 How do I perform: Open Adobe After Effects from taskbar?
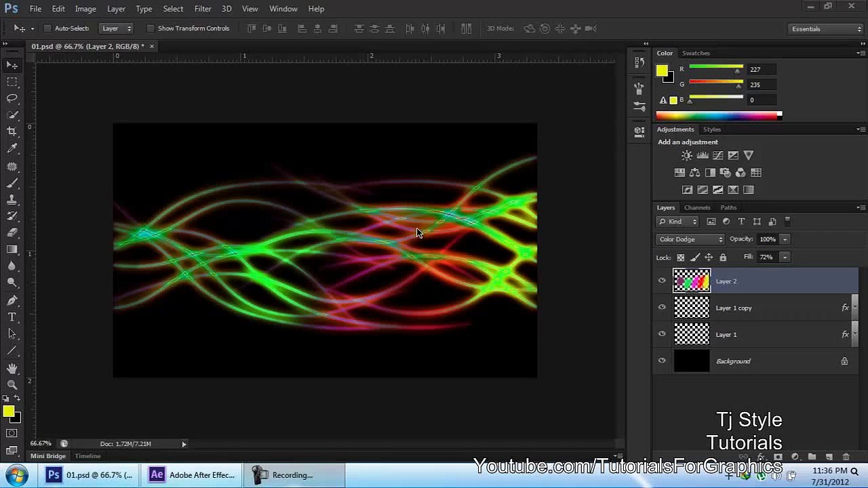click(193, 475)
